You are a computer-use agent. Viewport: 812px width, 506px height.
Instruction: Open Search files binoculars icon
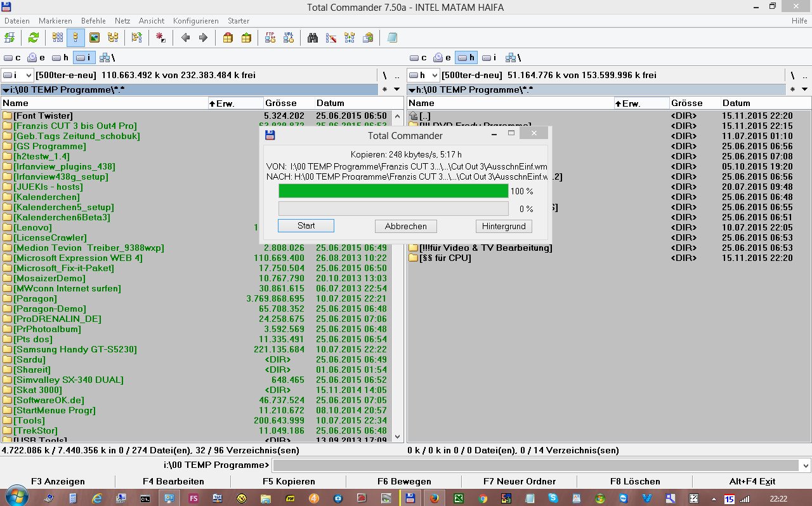[x=312, y=37]
